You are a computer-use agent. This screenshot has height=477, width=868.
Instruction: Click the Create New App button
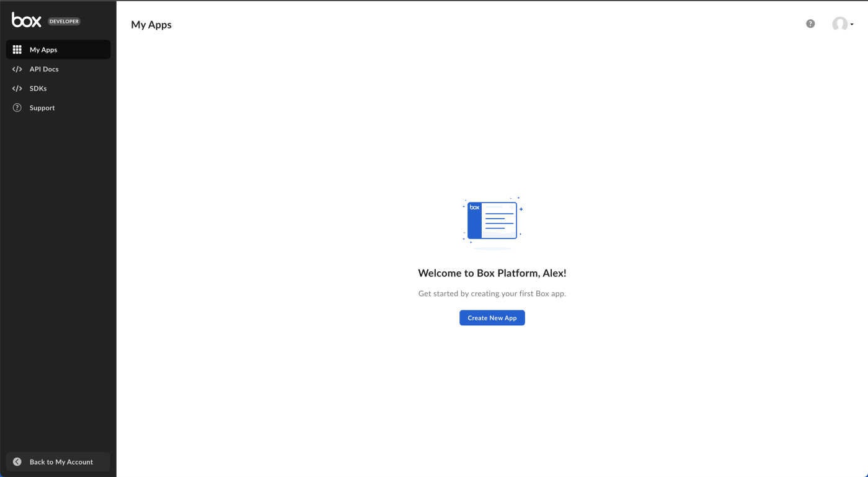492,318
